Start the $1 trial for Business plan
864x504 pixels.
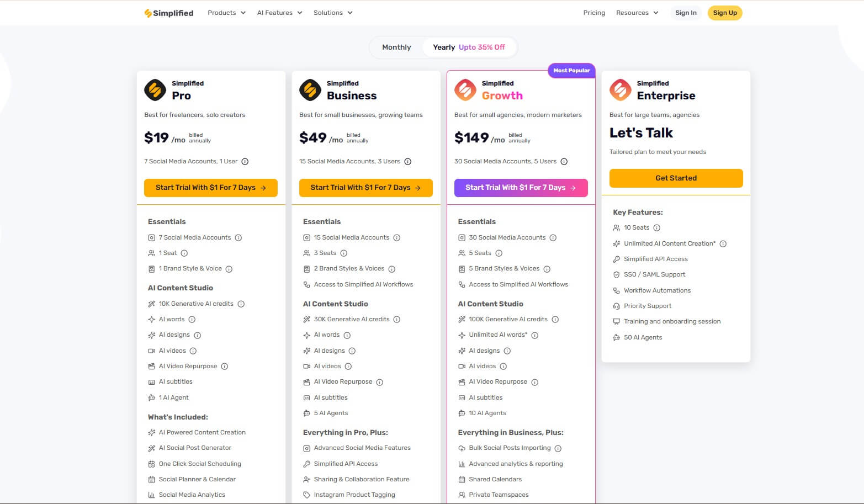point(366,188)
